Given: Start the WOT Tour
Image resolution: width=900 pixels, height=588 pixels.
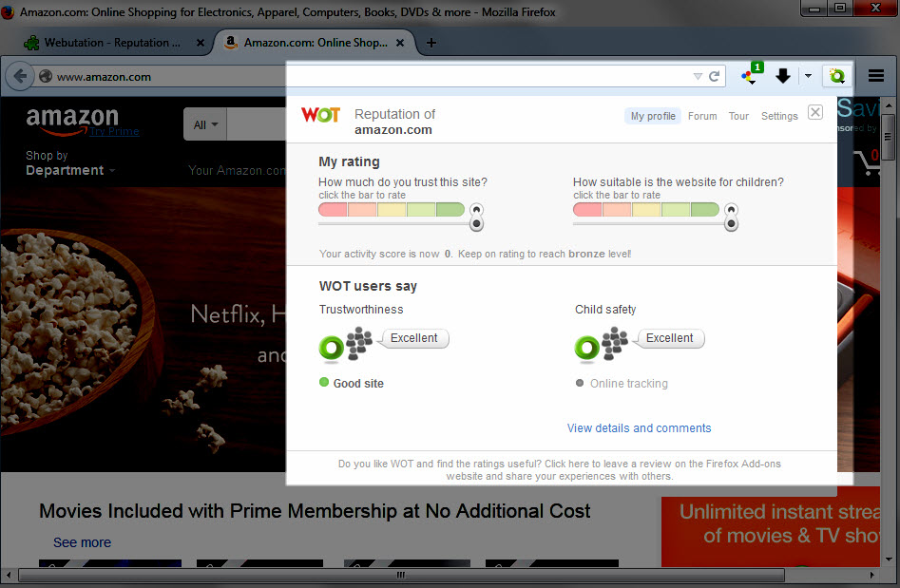Looking at the screenshot, I should tap(738, 116).
